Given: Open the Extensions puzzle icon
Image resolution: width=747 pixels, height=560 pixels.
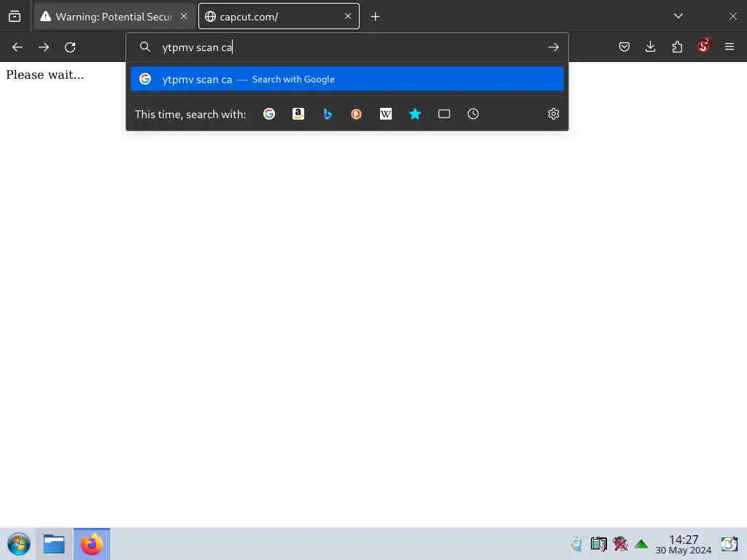Looking at the screenshot, I should click(x=677, y=47).
